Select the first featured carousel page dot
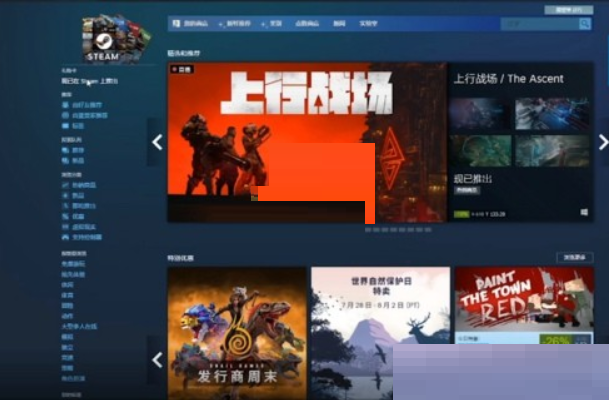The width and height of the screenshot is (609, 400). click(368, 230)
